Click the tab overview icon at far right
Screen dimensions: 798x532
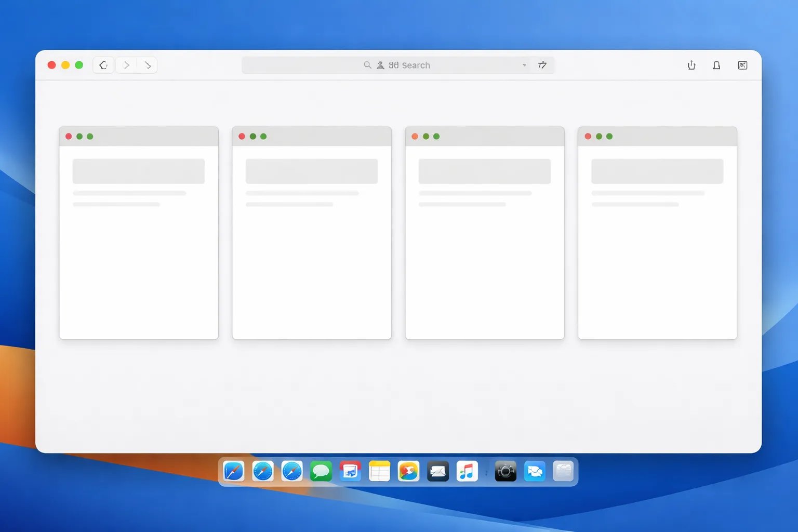tap(743, 65)
